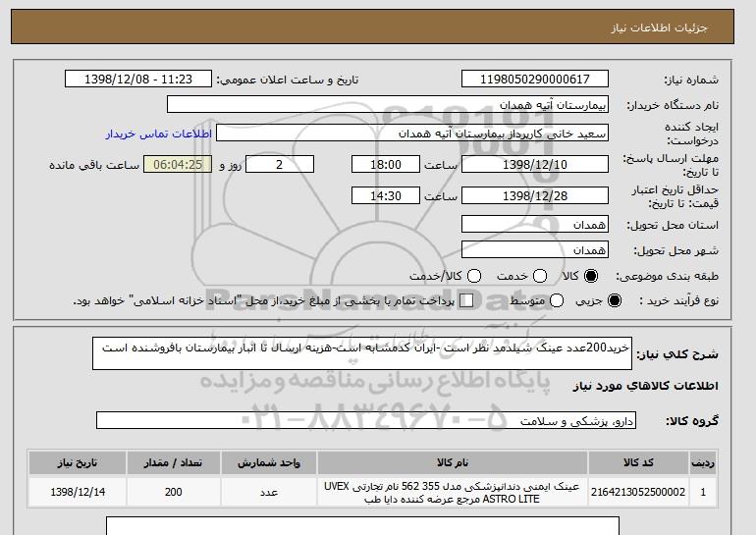The image size is (756, 535).
Task: Toggle the اسناد خزانه اسلامی payment checkbox
Action: [x=466, y=300]
